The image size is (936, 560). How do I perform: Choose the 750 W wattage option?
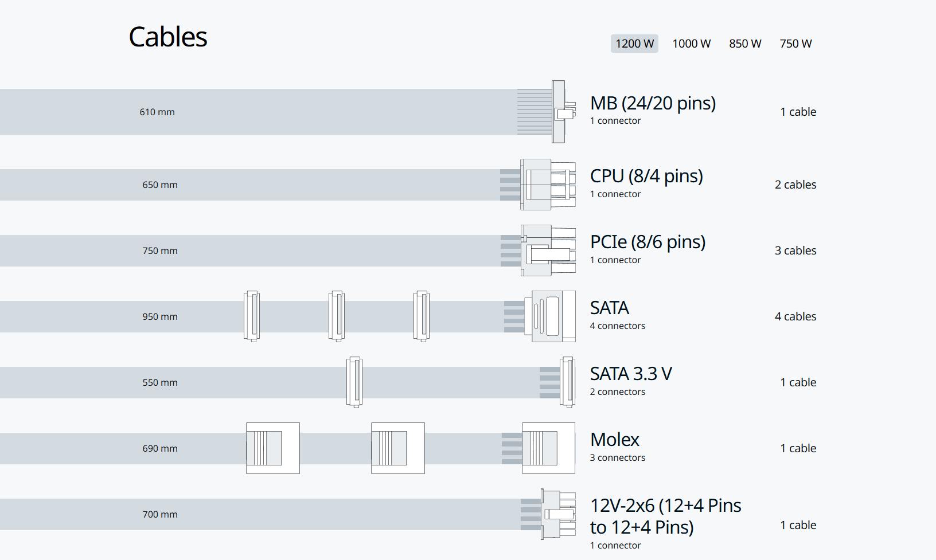pyautogui.click(x=795, y=44)
